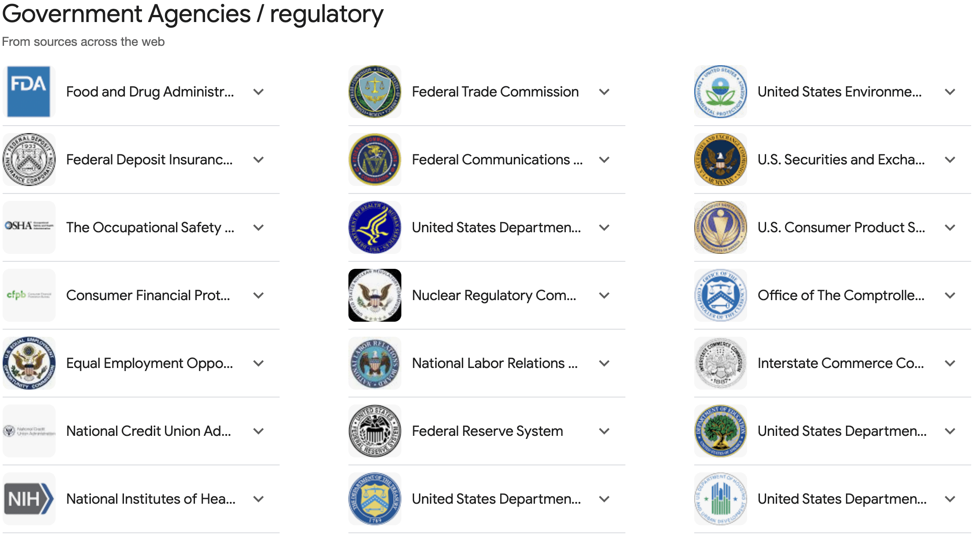
Task: Open the National Credit Union Administration link
Action: point(148,431)
